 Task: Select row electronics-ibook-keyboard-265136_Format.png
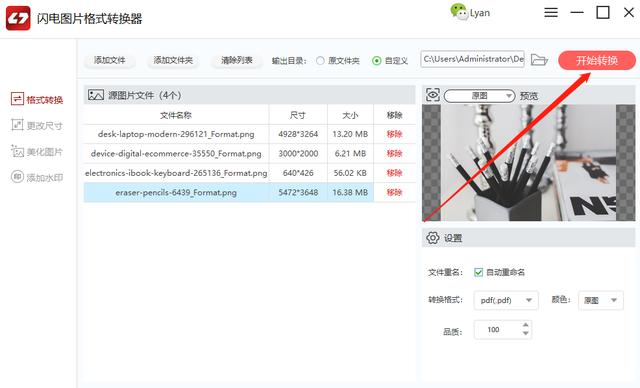[x=249, y=173]
